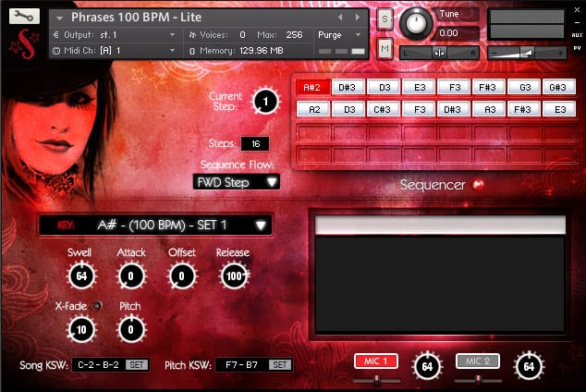The image size is (586, 392).
Task: Select sequencer step D3 in second row
Action: point(348,109)
